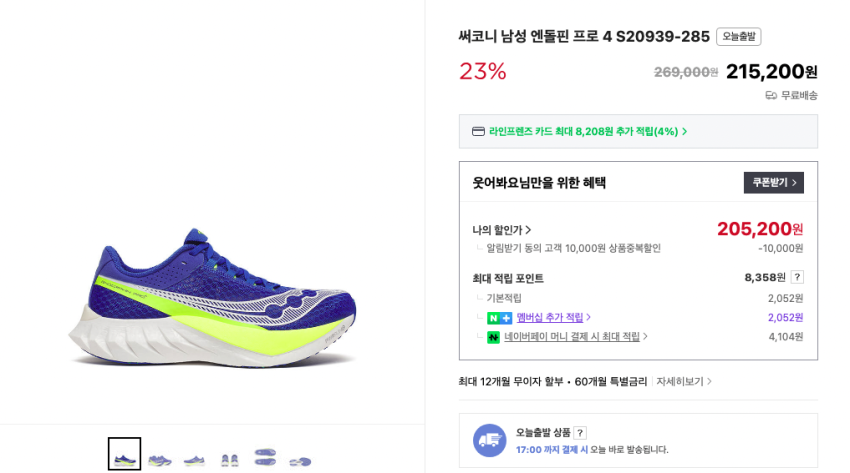The width and height of the screenshot is (850, 473).
Task: Select the third shoe thumbnail
Action: point(194,459)
